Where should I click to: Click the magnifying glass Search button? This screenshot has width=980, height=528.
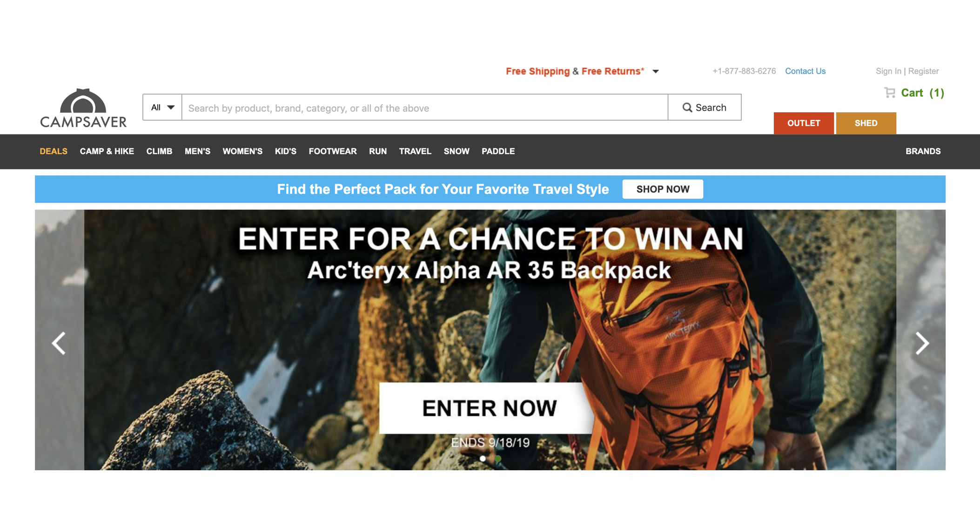tap(705, 108)
